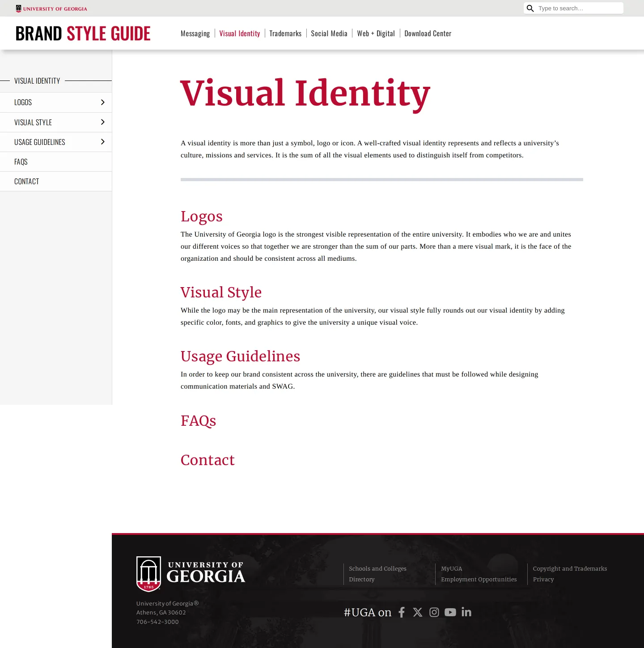Click the search magnifier icon

[x=530, y=8]
